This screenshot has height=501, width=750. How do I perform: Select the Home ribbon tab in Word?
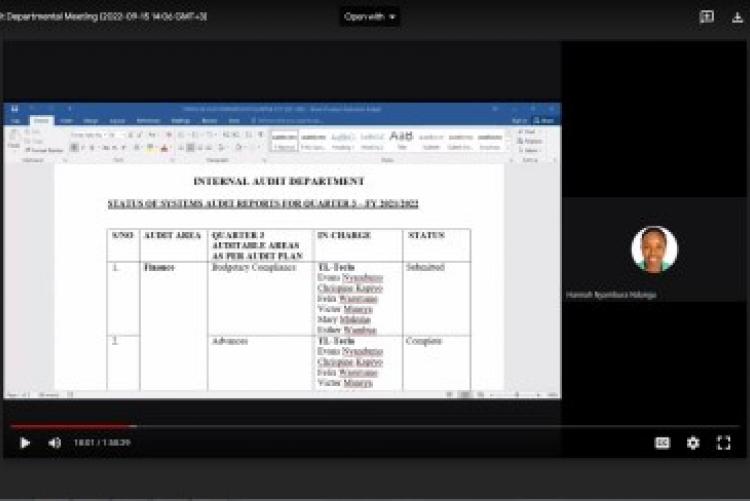pyautogui.click(x=41, y=120)
